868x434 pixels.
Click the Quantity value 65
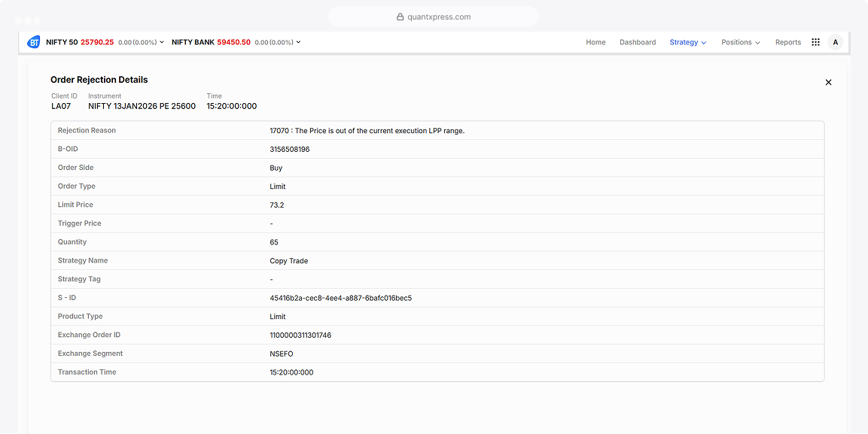(x=274, y=242)
